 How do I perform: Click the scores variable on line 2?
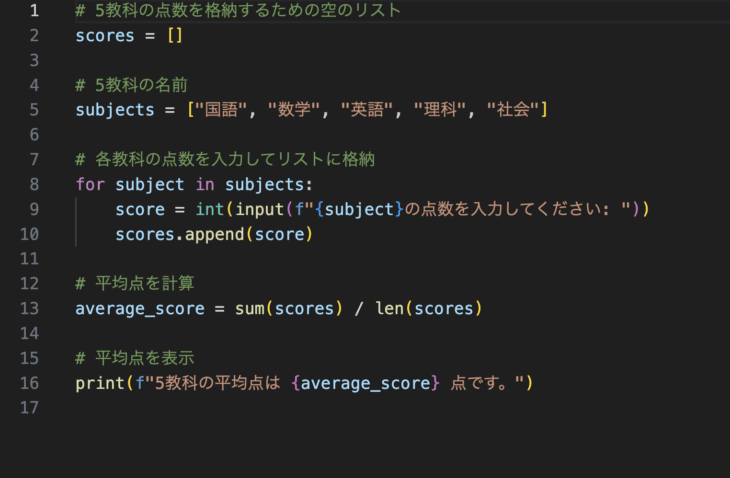[105, 36]
